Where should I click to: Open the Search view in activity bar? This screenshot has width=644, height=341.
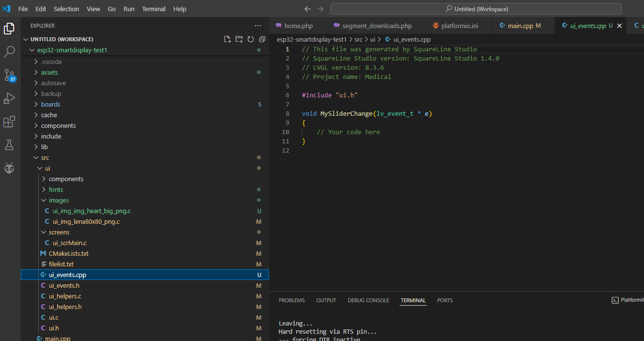(x=9, y=52)
